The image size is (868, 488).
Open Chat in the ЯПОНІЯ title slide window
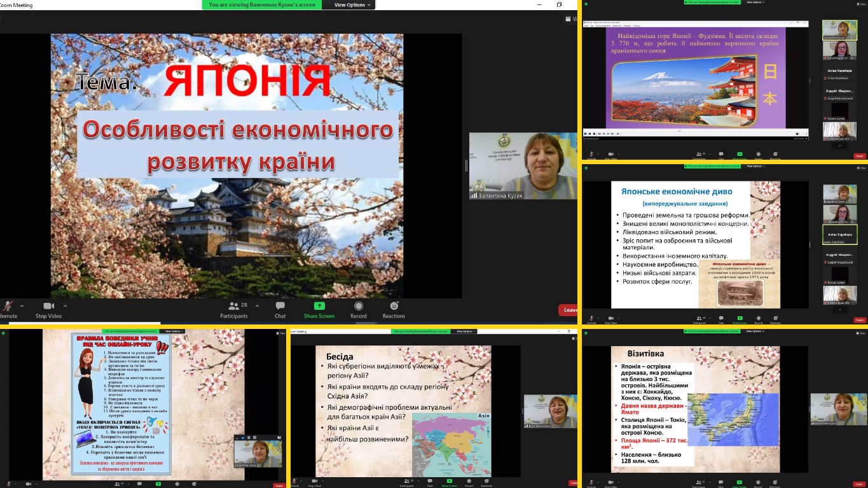tap(280, 309)
